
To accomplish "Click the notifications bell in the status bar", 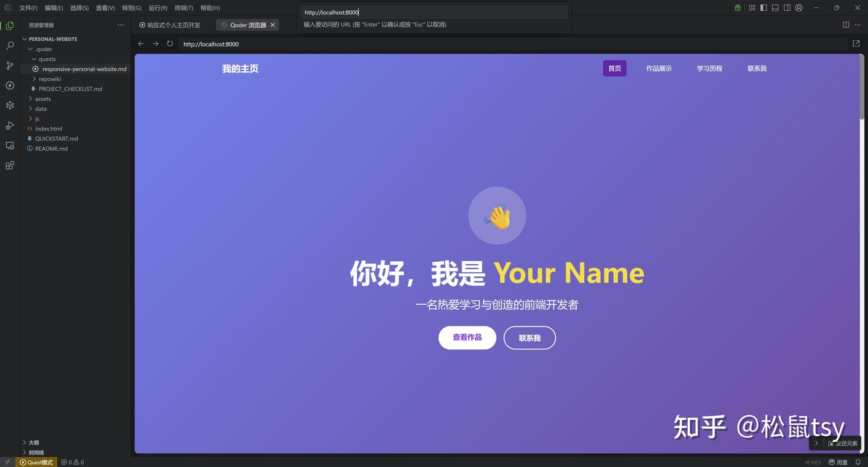I will click(x=857, y=462).
